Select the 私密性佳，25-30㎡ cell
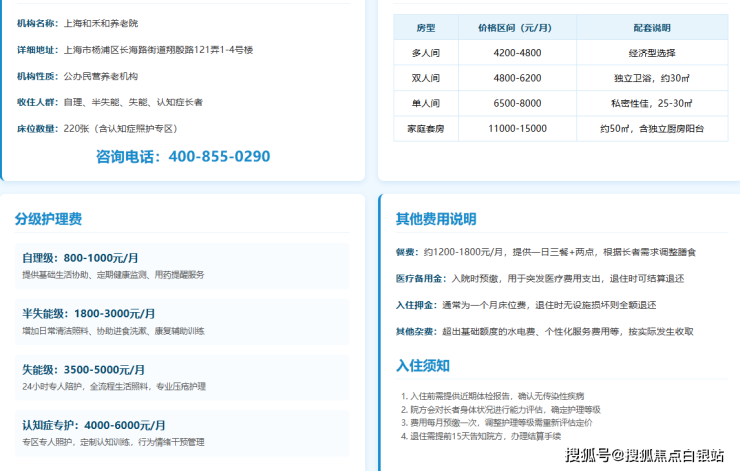The image size is (740, 471). [x=652, y=103]
